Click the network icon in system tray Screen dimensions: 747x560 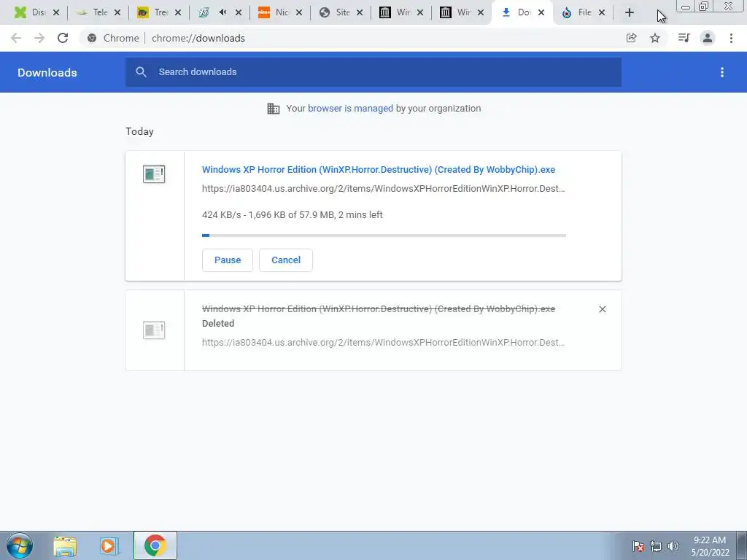coord(656,546)
